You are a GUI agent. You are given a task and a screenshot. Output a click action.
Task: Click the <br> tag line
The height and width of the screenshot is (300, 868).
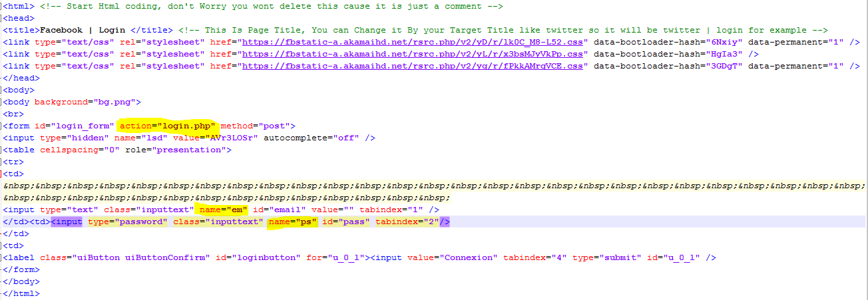coord(13,114)
